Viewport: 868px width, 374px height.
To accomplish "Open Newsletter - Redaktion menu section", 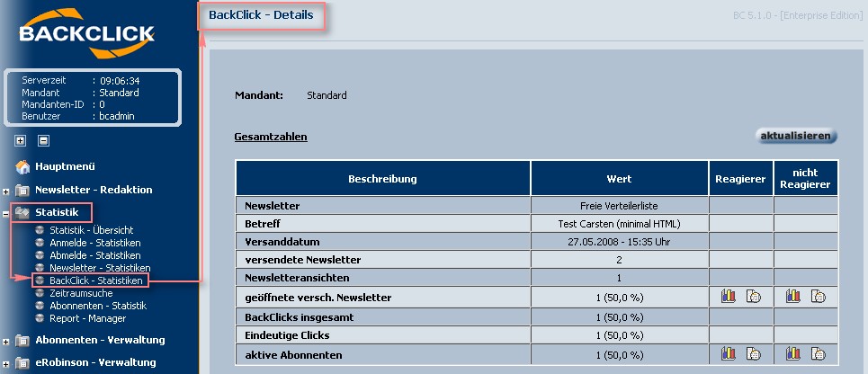I will [x=94, y=190].
